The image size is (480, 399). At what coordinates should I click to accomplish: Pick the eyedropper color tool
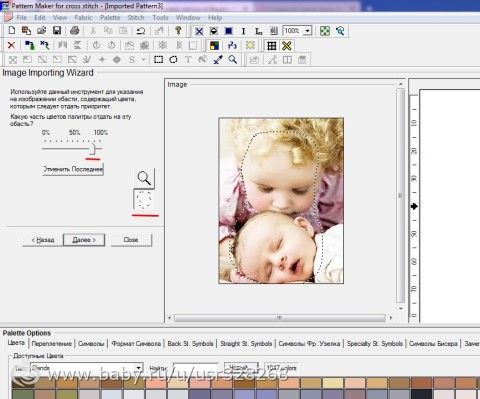(218, 60)
